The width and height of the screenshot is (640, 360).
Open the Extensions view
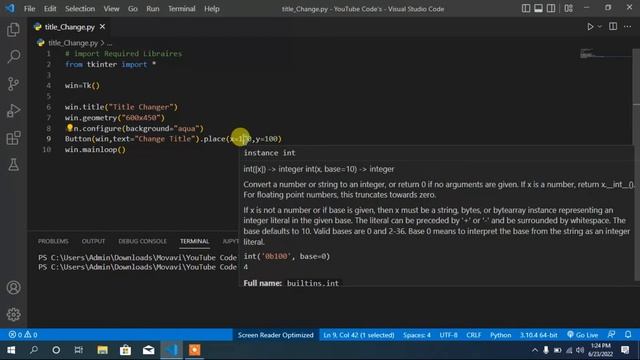[x=13, y=138]
